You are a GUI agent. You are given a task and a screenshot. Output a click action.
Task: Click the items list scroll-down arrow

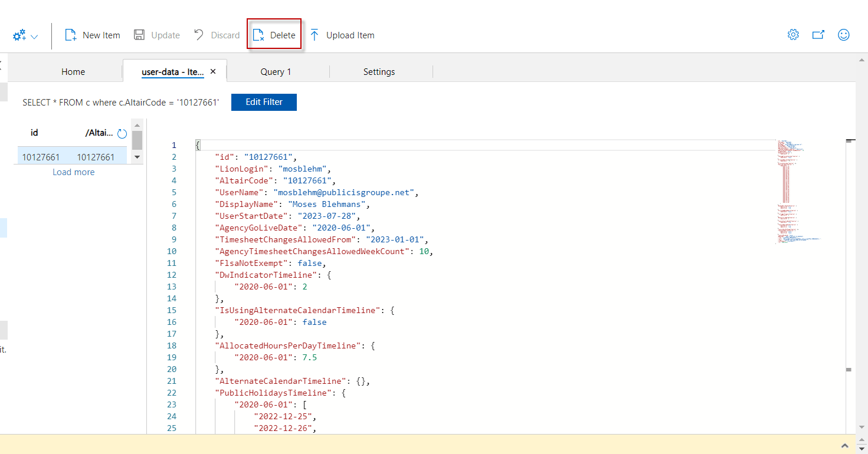[x=137, y=156]
